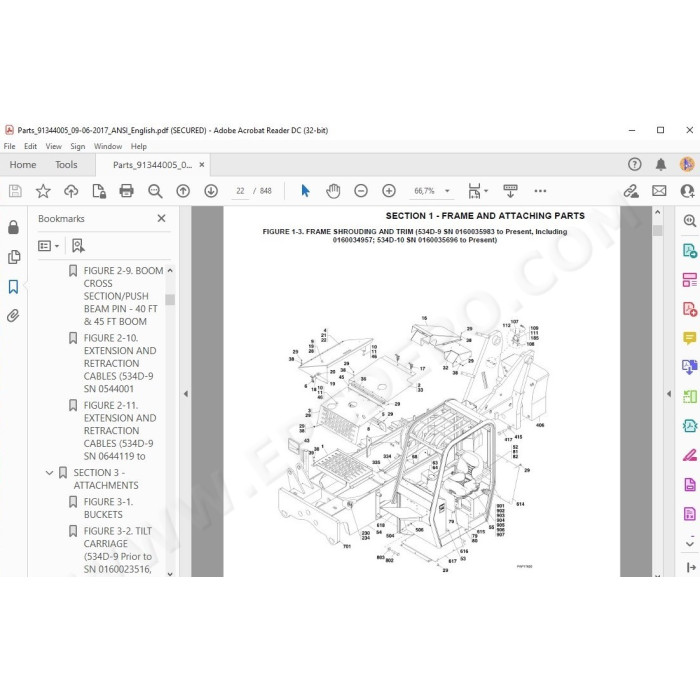This screenshot has width=700, height=700.
Task: Send the file by email envelope icon
Action: 659,191
